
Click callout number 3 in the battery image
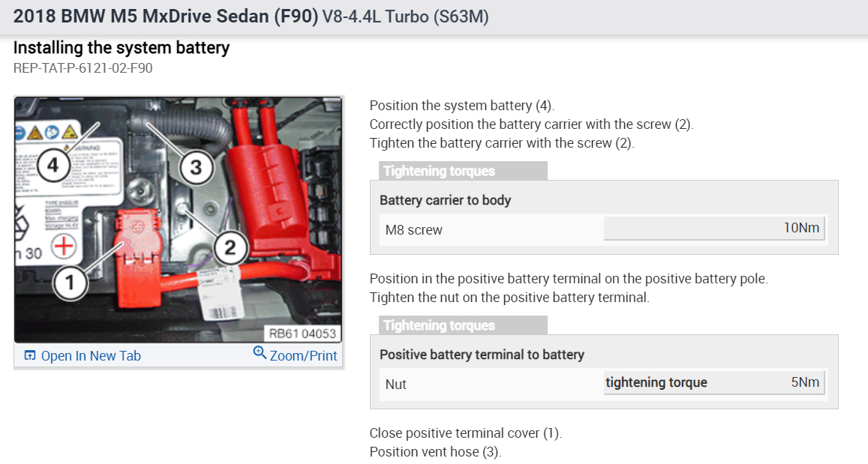[196, 167]
